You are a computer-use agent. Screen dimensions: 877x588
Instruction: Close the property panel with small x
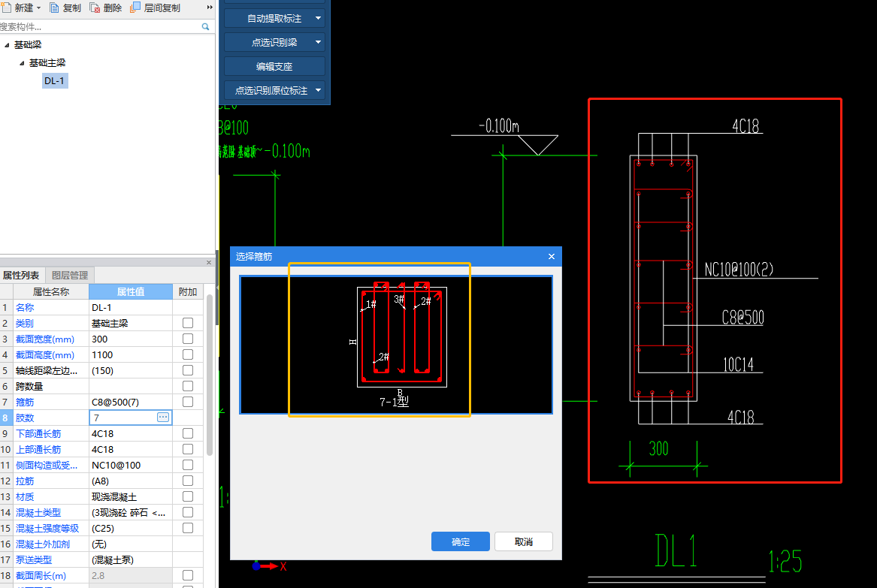(x=209, y=262)
